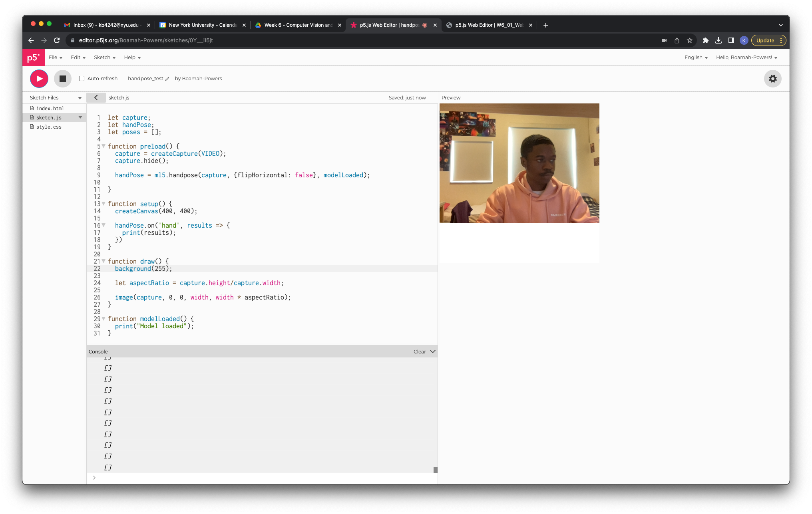Image resolution: width=812 pixels, height=514 pixels.
Task: Edit sketch name pencil icon
Action: pos(167,79)
